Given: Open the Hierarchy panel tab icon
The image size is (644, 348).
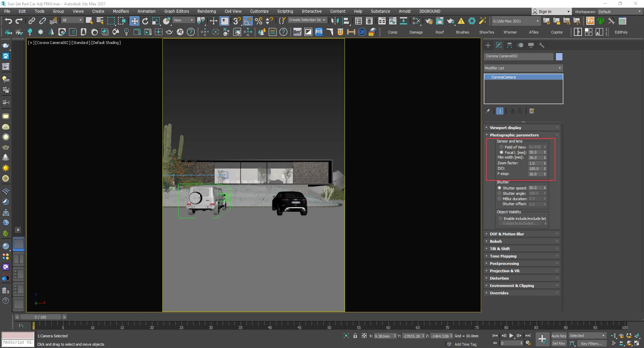Looking at the screenshot, I should click(509, 45).
